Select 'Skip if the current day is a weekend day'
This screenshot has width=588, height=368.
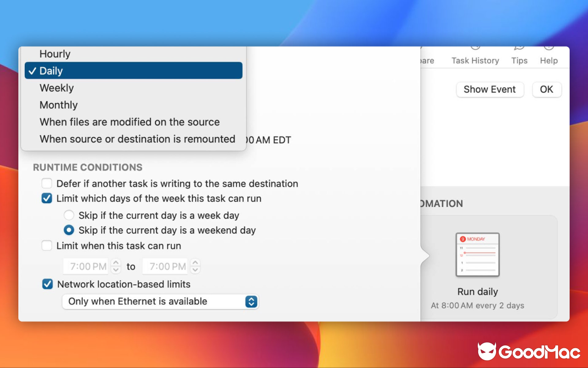coord(68,230)
